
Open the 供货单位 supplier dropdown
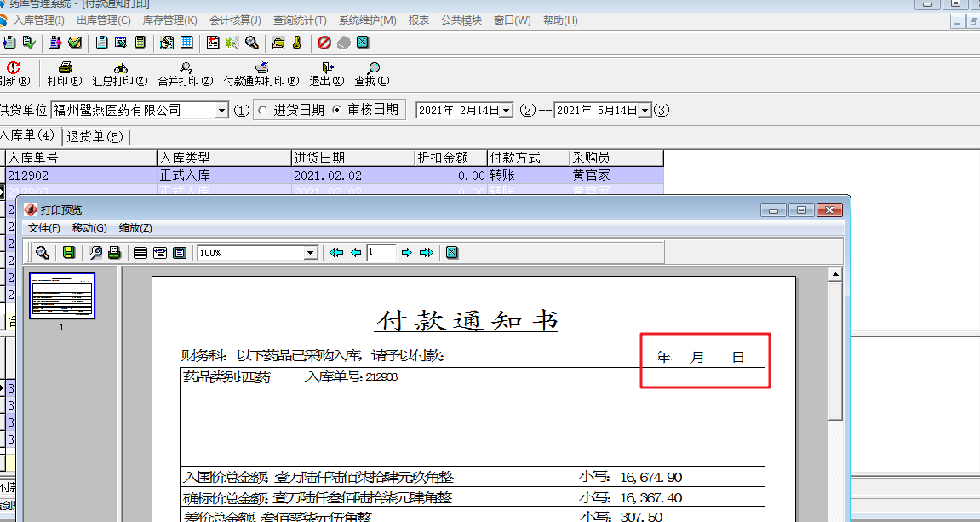click(x=221, y=111)
